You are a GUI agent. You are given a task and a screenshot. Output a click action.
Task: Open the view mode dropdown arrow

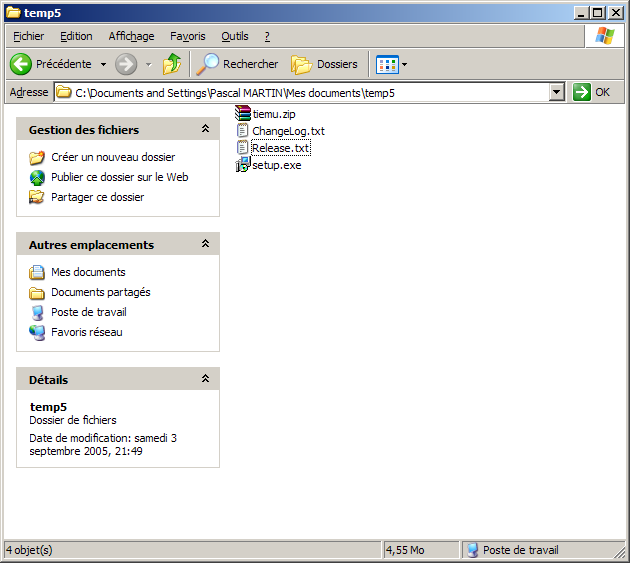click(404, 64)
